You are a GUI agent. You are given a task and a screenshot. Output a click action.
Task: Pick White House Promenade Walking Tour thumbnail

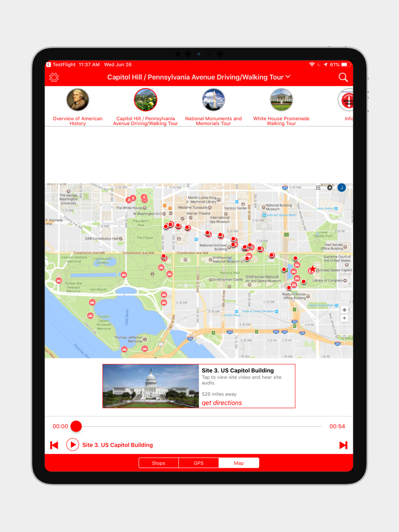281,100
